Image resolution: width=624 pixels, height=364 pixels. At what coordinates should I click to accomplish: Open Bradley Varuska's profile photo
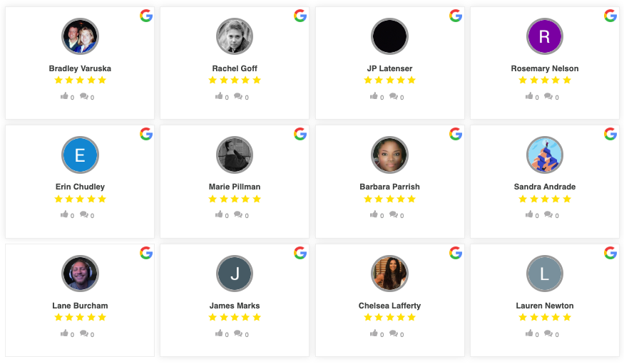pos(80,36)
